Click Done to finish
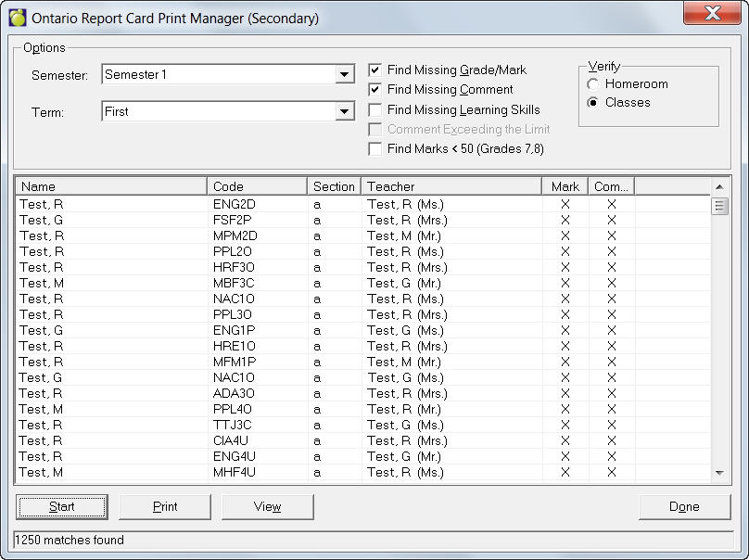The image size is (749, 560). point(684,507)
